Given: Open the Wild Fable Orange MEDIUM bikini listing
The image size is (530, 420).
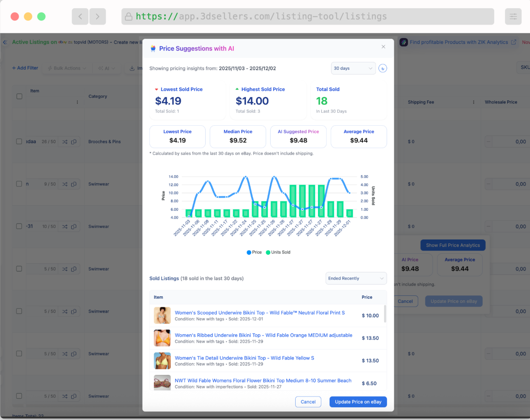Looking at the screenshot, I should click(263, 335).
